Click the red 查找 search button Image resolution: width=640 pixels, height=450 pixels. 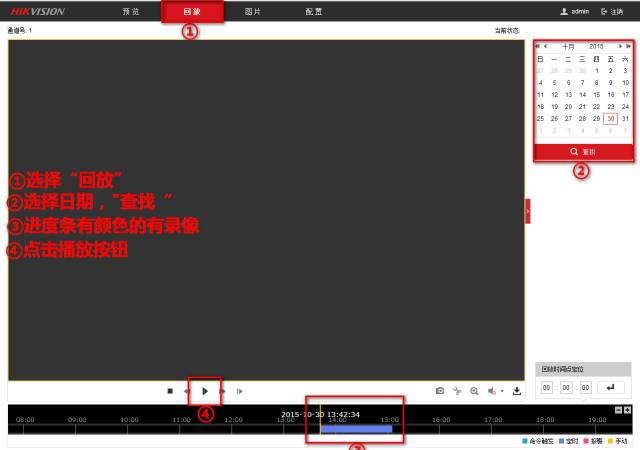point(582,151)
